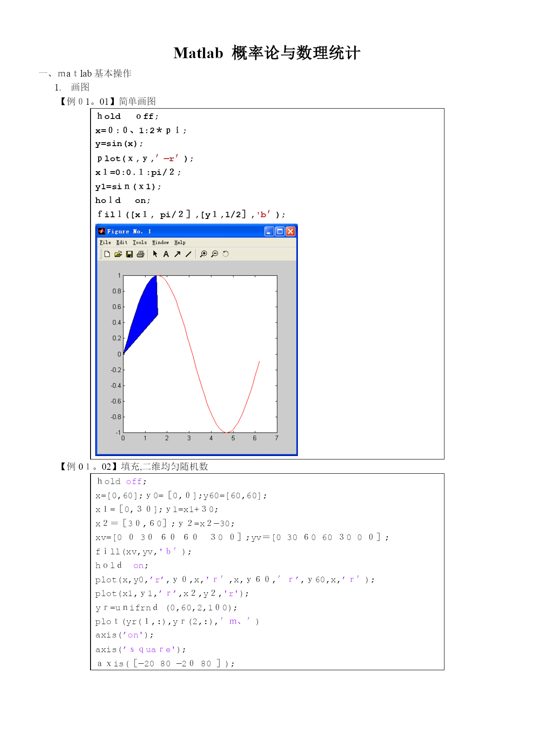Click the subheading '画图'
Viewport: 535px width, 756px height.
pos(80,87)
